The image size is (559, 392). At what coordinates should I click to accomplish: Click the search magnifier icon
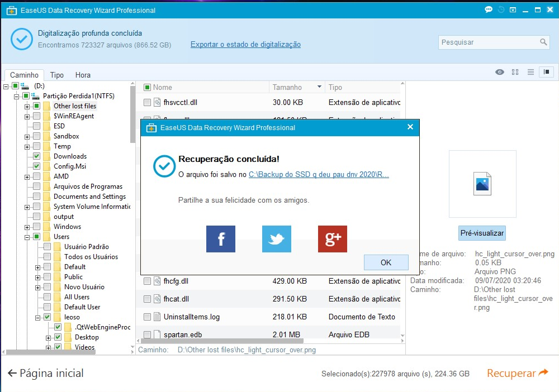[543, 42]
